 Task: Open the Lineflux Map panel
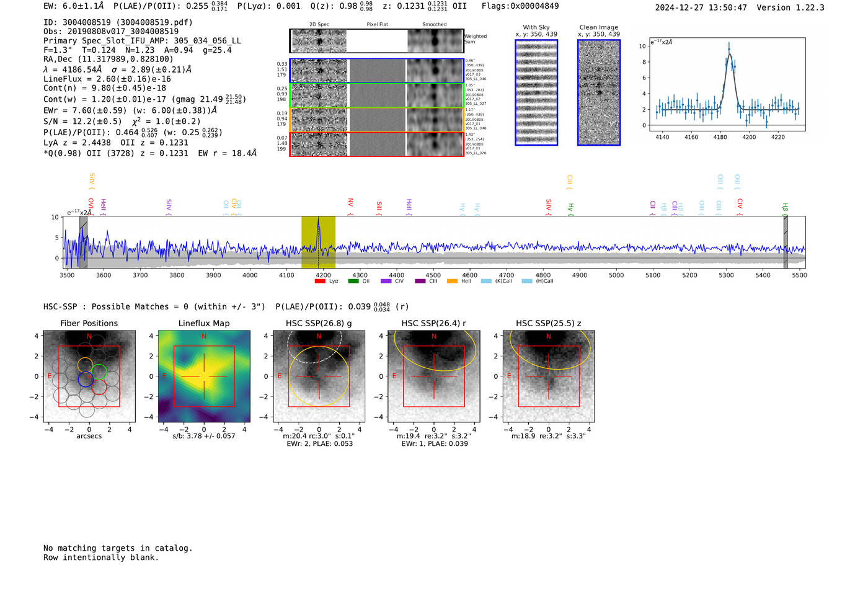[x=204, y=376]
